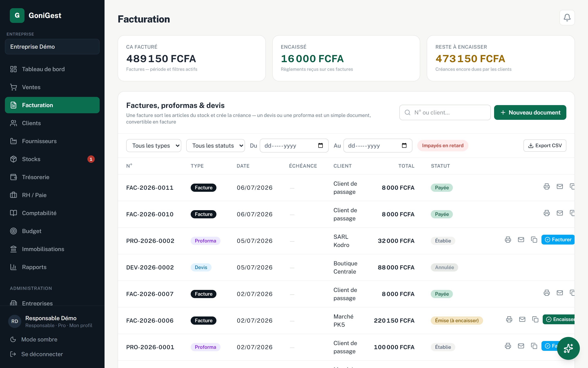Open the Stocks section
Screen dimensions: 588x368
52,159
